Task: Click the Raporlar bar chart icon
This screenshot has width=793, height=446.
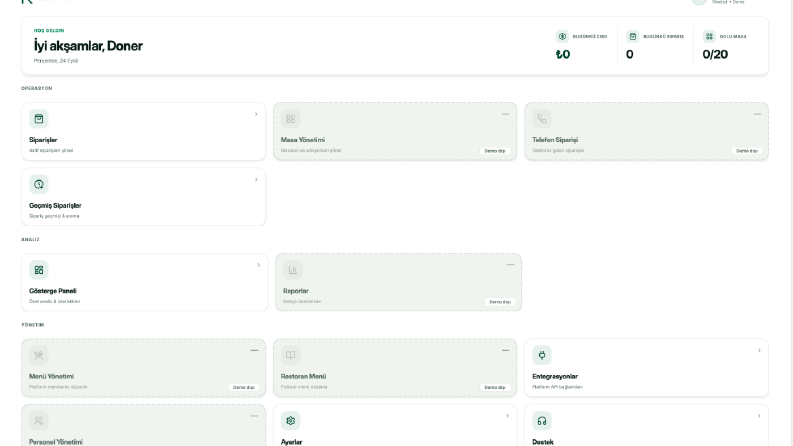Action: [292, 270]
